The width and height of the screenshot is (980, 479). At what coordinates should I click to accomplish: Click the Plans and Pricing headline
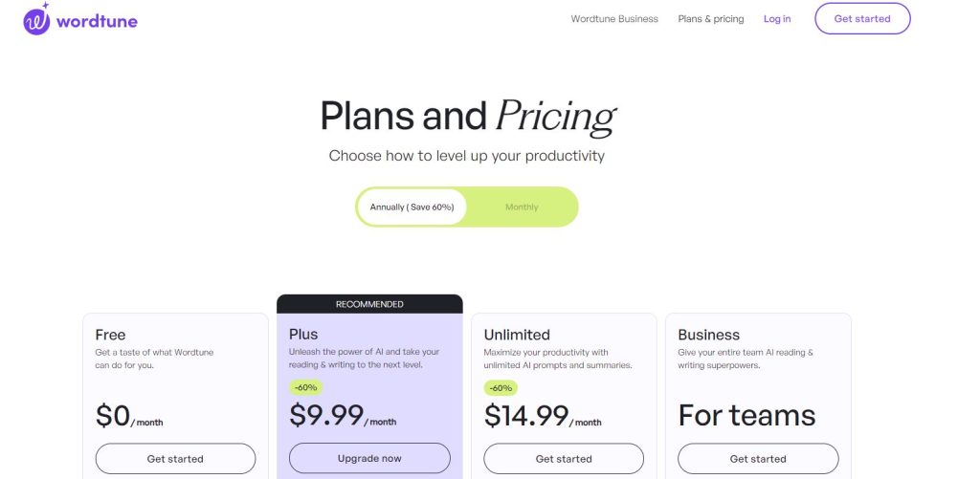pos(468,117)
